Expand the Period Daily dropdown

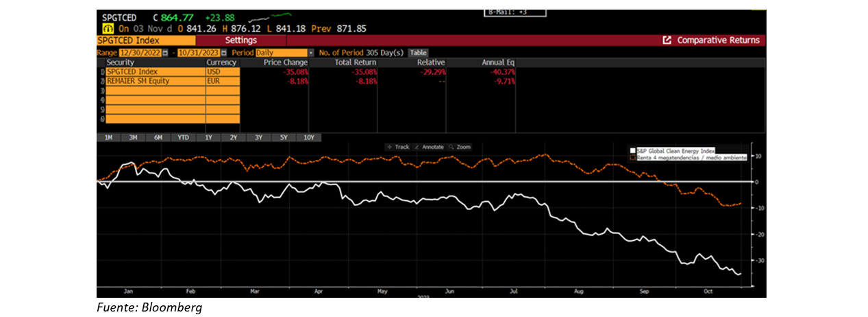click(x=310, y=53)
